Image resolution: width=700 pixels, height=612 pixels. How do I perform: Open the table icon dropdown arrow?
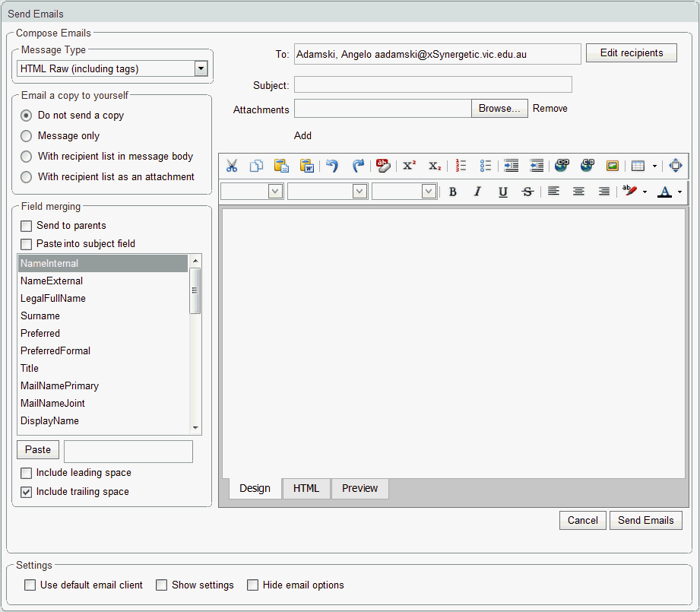click(654, 166)
